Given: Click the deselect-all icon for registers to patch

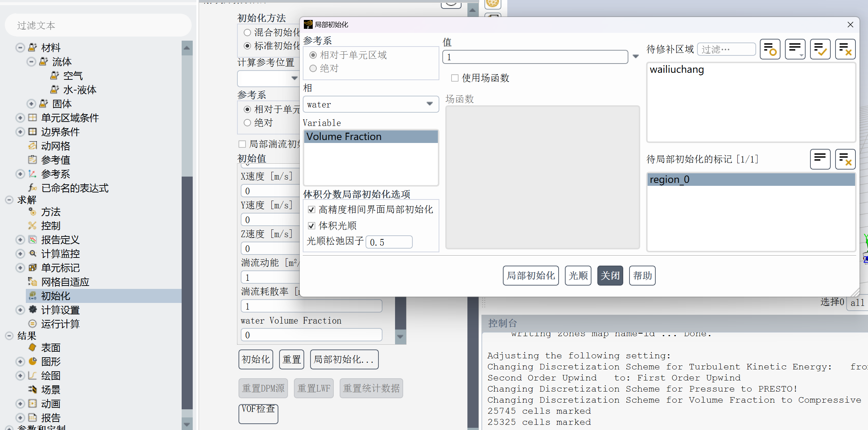Looking at the screenshot, I should (845, 159).
